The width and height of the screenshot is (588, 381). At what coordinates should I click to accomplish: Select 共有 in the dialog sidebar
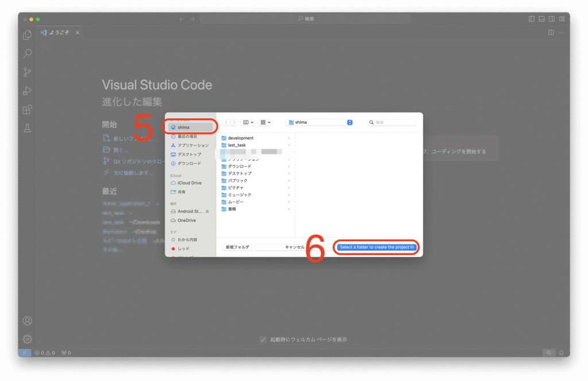pyautogui.click(x=191, y=192)
